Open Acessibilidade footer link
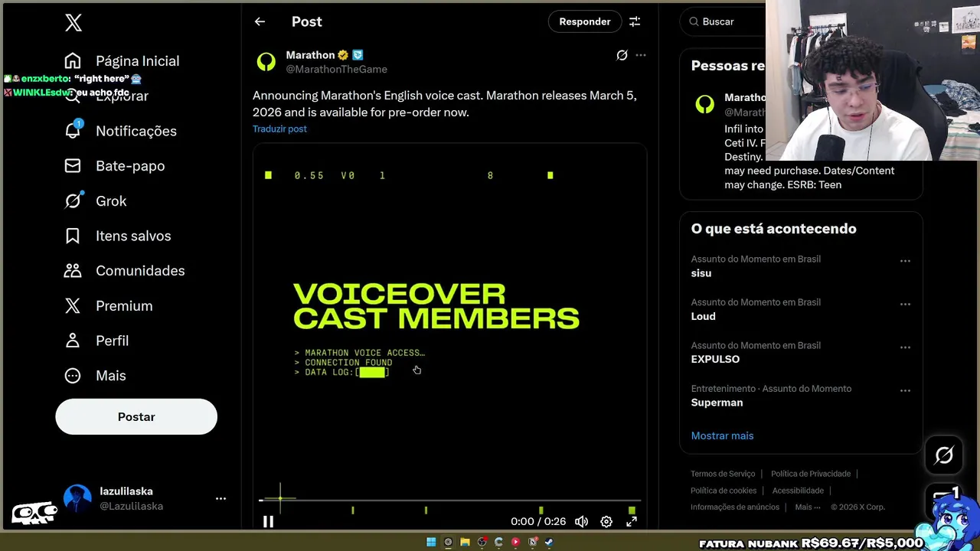 (x=798, y=491)
